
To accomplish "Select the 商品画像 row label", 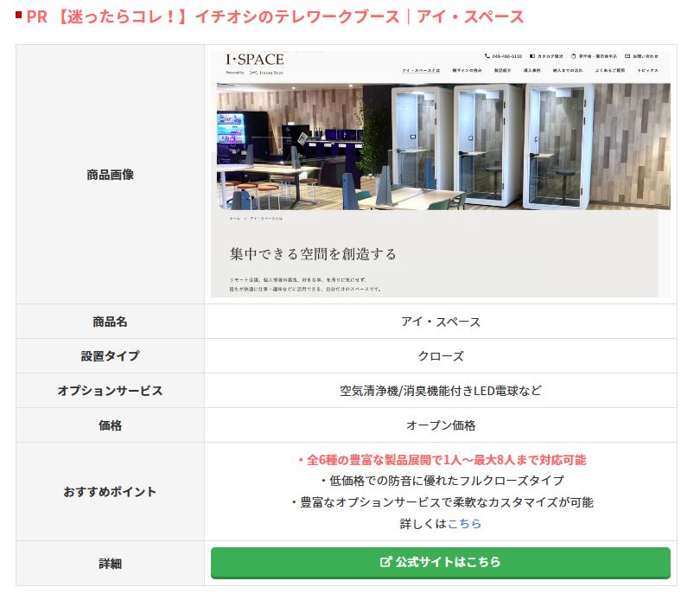I will pos(111,175).
